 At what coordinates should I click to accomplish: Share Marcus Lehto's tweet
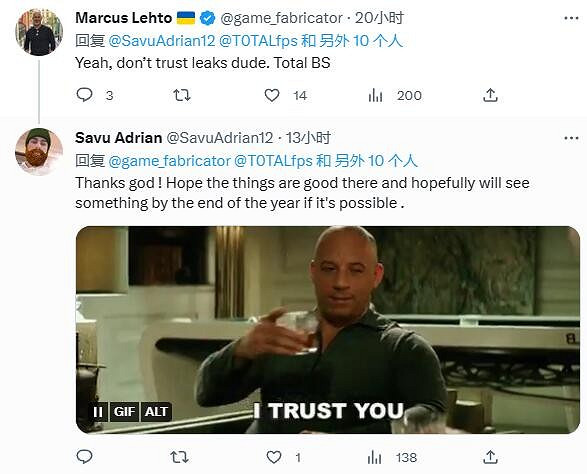tap(490, 95)
